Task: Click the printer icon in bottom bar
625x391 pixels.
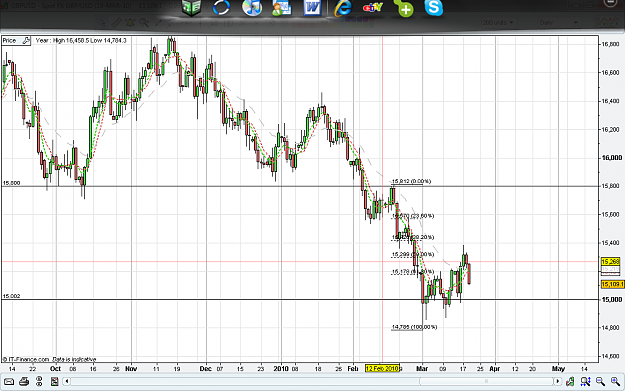Action: (24, 382)
